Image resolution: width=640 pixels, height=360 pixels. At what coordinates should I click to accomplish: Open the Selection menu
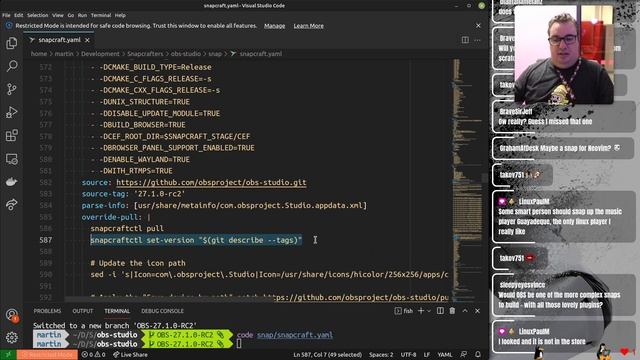(x=38, y=15)
